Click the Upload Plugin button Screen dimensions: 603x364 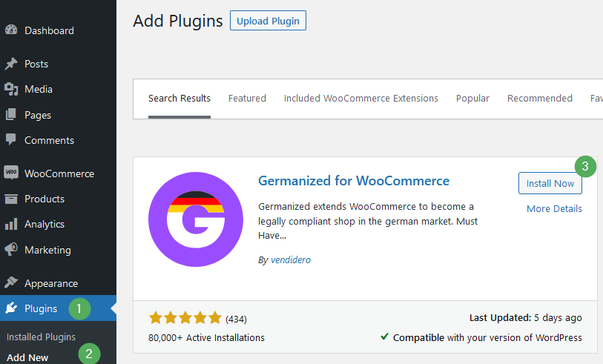coord(268,21)
